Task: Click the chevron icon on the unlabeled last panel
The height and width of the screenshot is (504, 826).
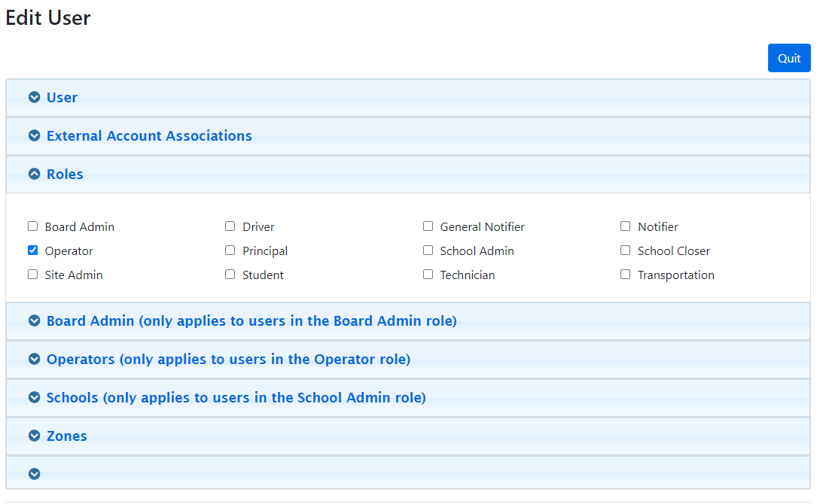Action: (34, 474)
